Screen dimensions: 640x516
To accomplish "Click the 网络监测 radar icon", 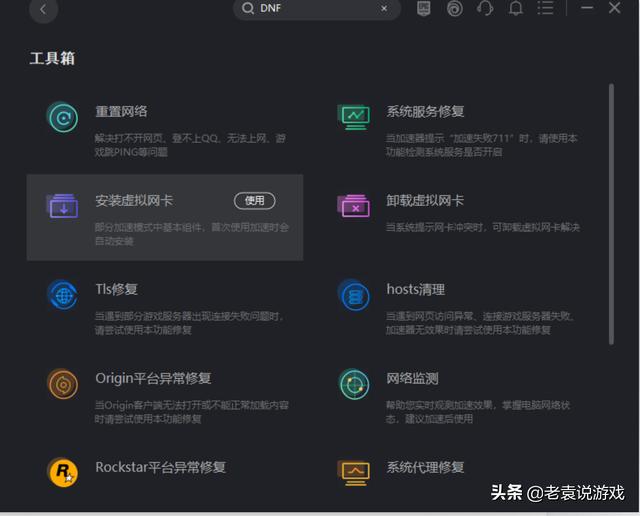I will 354,384.
